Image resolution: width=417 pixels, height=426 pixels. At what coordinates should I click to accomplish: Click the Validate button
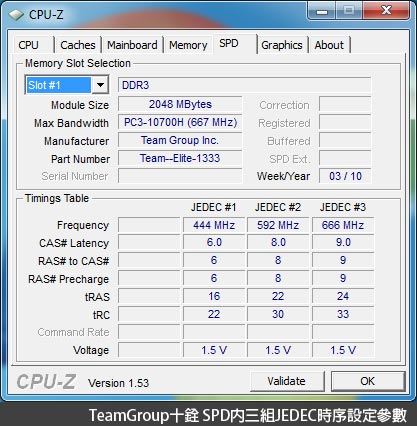[287, 381]
